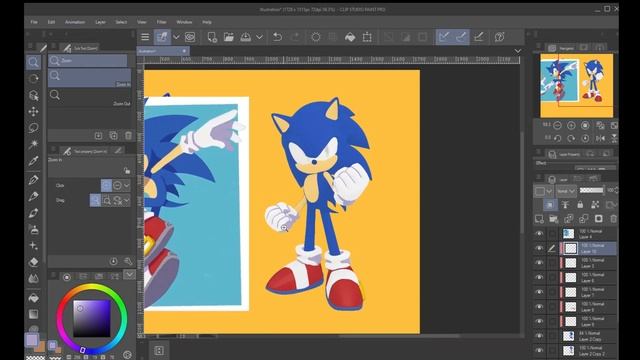Viewport: 640px width, 360px height.
Task: Click the Open file folder icon
Action: (x=229, y=37)
